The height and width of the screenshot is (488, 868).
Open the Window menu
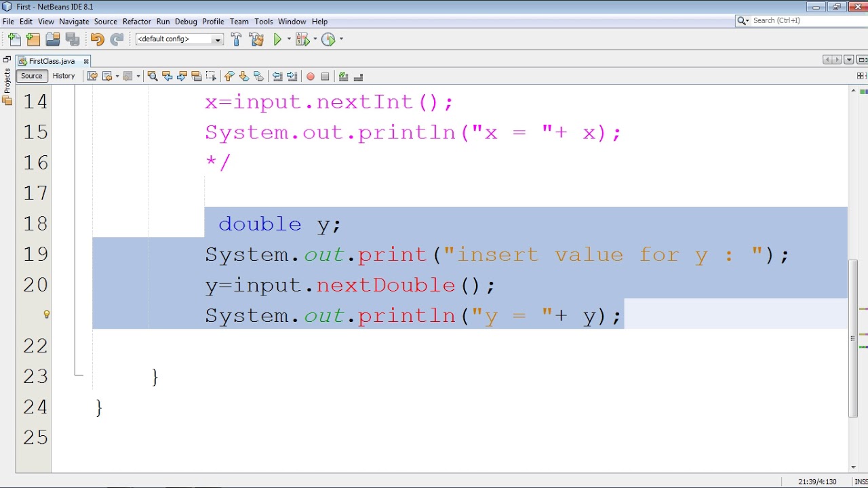pyautogui.click(x=292, y=22)
